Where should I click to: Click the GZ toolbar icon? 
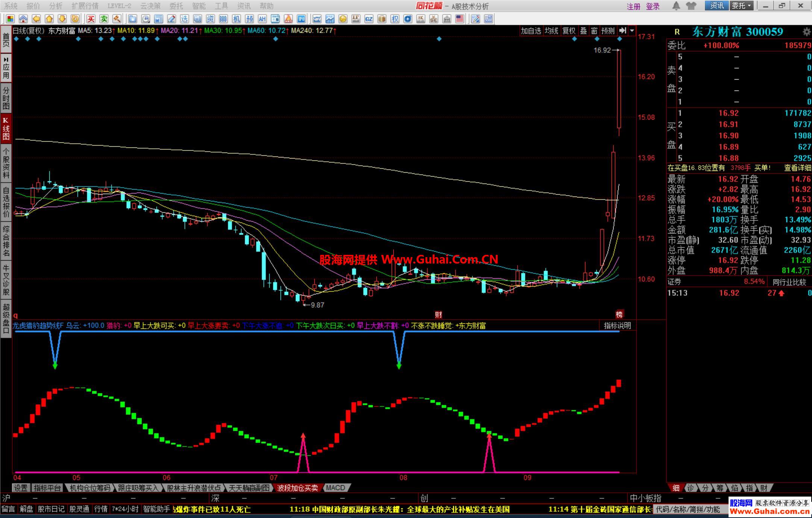point(369,19)
